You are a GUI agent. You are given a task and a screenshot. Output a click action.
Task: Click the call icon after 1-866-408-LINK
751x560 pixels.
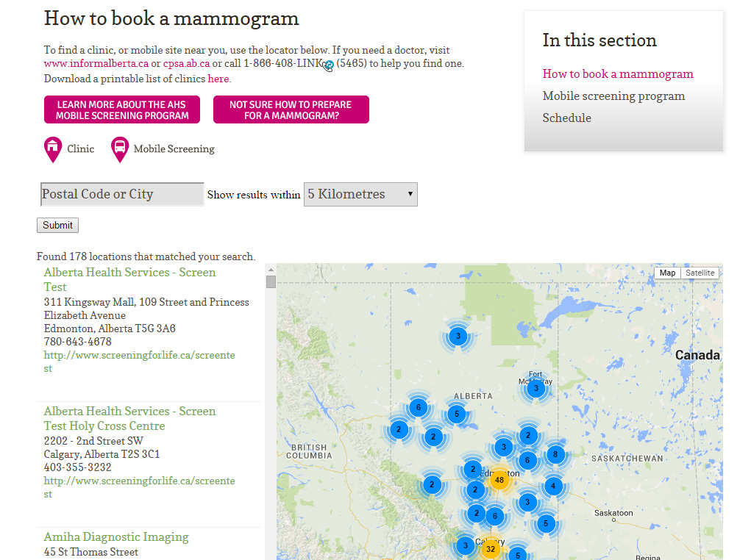click(328, 65)
